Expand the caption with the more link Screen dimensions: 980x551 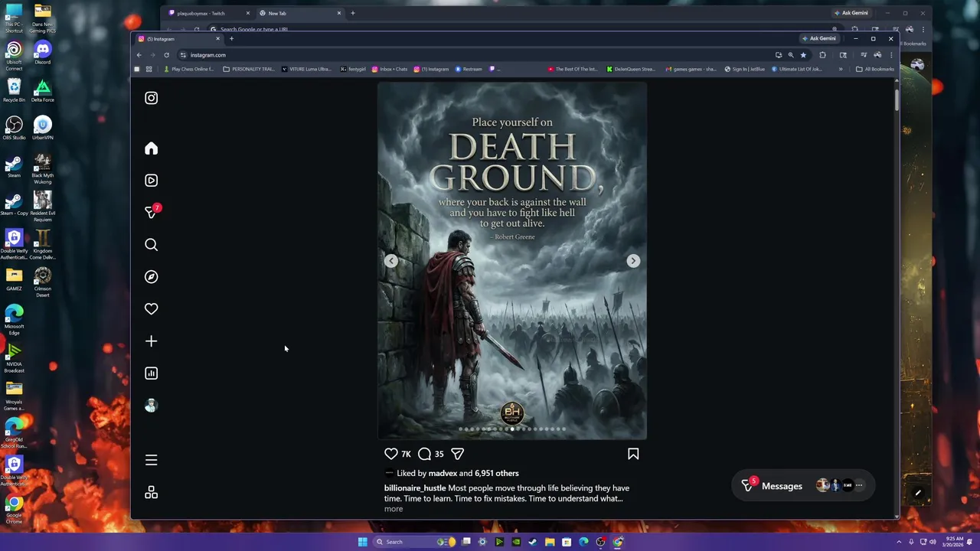click(x=394, y=509)
